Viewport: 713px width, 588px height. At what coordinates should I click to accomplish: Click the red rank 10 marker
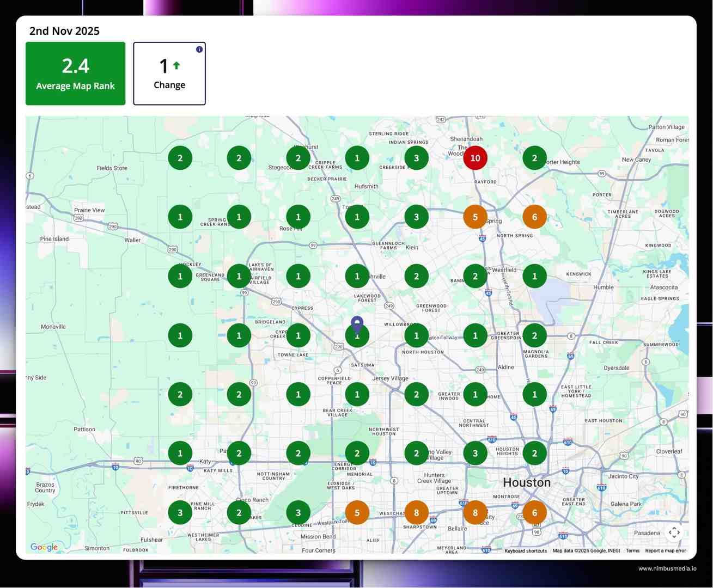point(475,158)
